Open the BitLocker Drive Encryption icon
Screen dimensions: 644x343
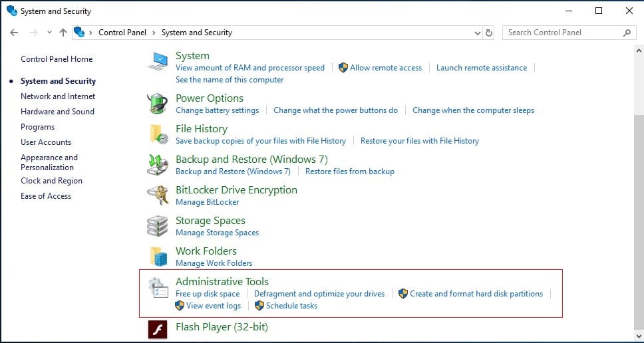point(158,195)
